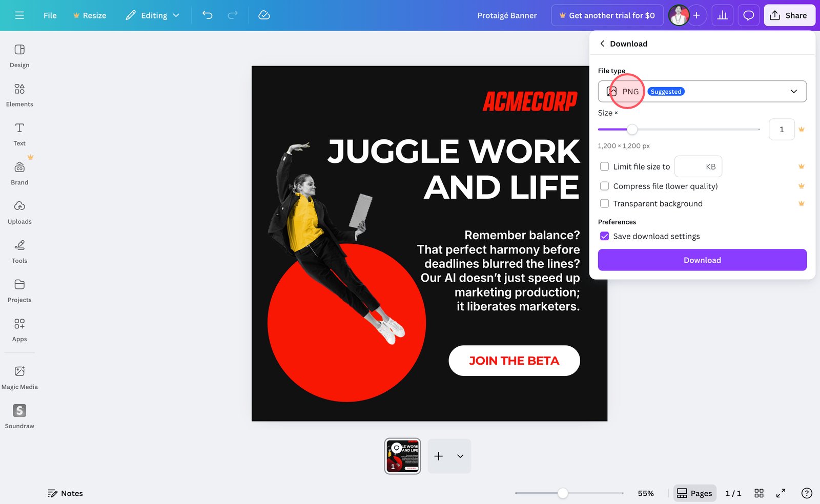
Task: Toggle the Pages view
Action: pos(694,493)
